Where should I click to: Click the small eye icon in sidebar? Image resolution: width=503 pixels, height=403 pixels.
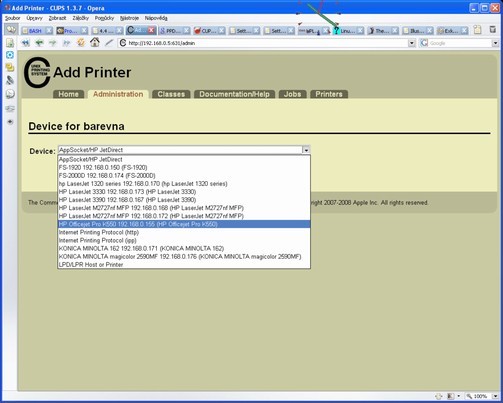point(10,122)
